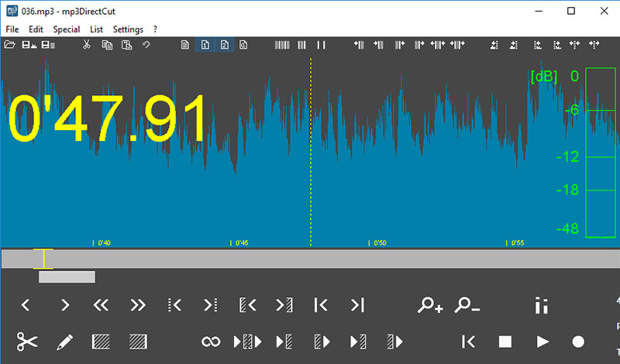Viewport: 620px width, 364px height.
Task: Start recording with the round button
Action: tap(578, 342)
